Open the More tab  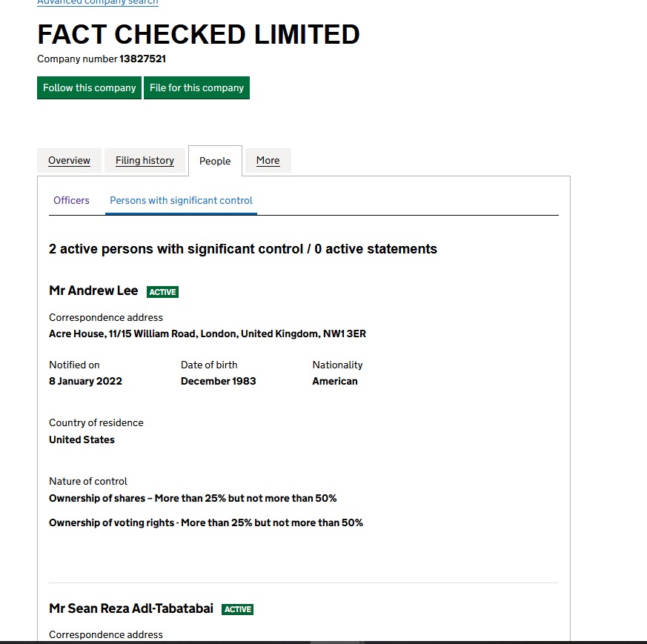tap(268, 160)
